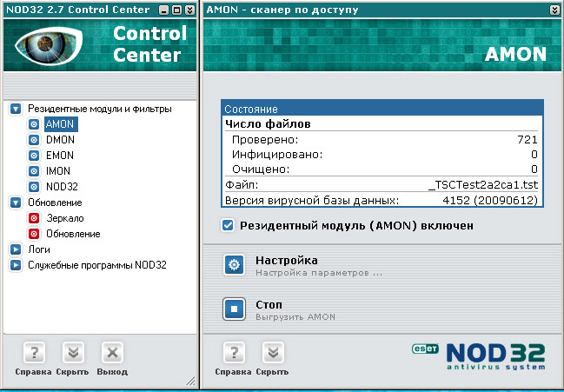Click the Состояние panel header
This screenshot has height=392, width=564.
382,109
